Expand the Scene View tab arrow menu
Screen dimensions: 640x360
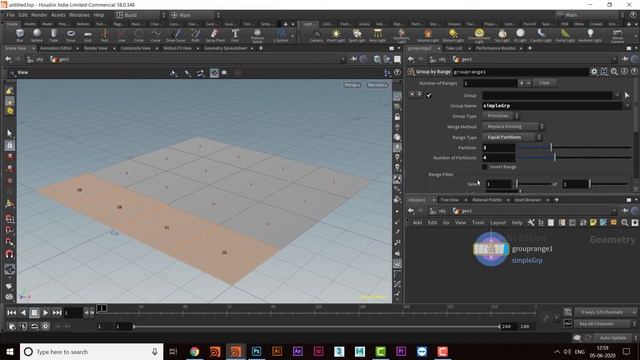click(x=32, y=49)
